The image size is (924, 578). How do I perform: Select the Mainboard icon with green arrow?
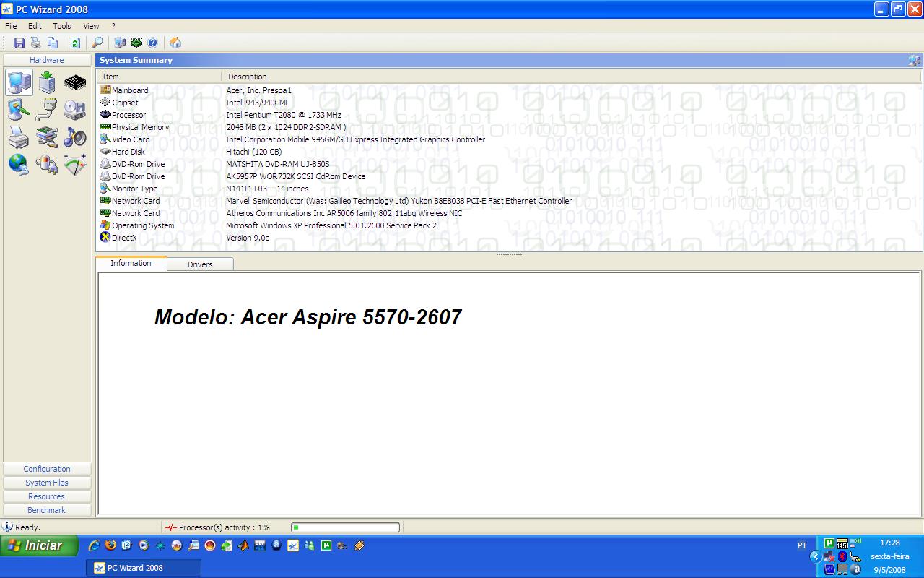[47, 82]
